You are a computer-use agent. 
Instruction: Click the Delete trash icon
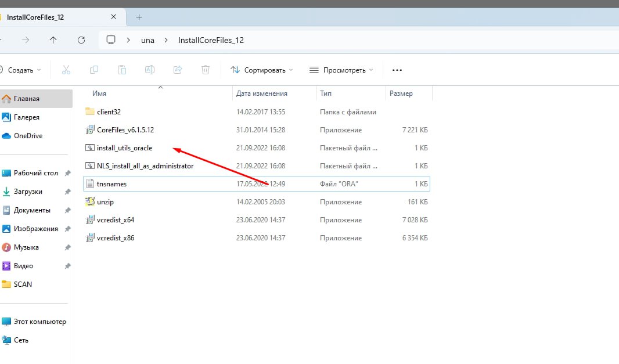click(206, 70)
